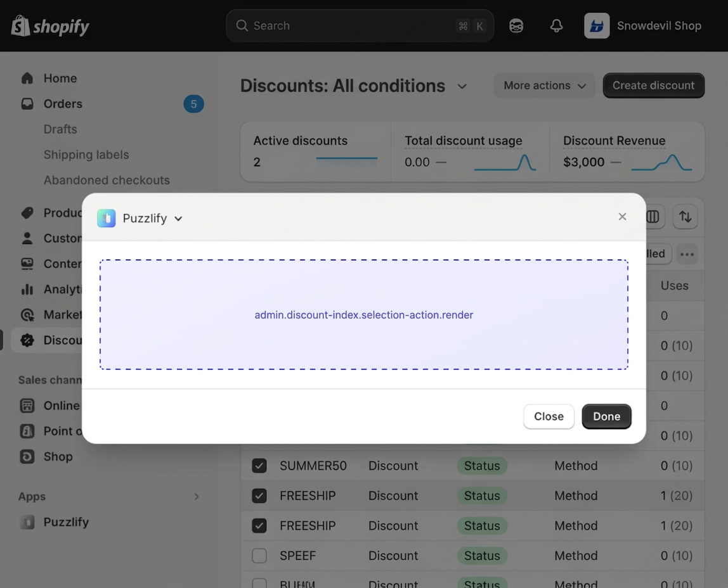Click the Discounts badge icon
This screenshot has height=588, width=728.
(x=27, y=340)
